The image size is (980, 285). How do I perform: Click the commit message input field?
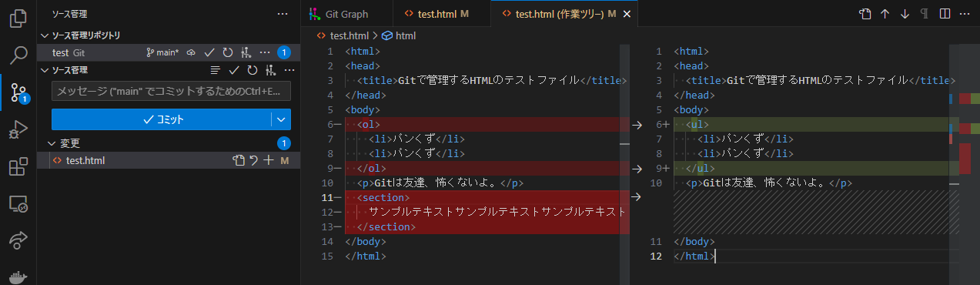pos(171,91)
